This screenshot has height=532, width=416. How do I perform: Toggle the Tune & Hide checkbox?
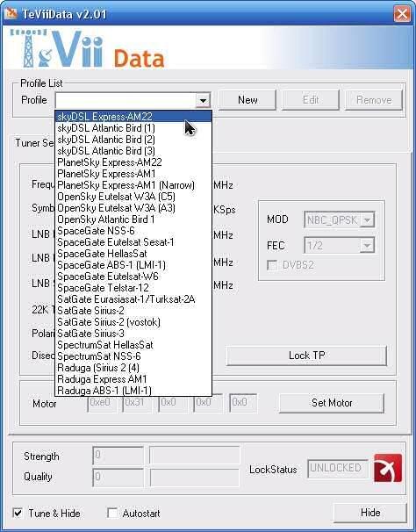pos(18,513)
